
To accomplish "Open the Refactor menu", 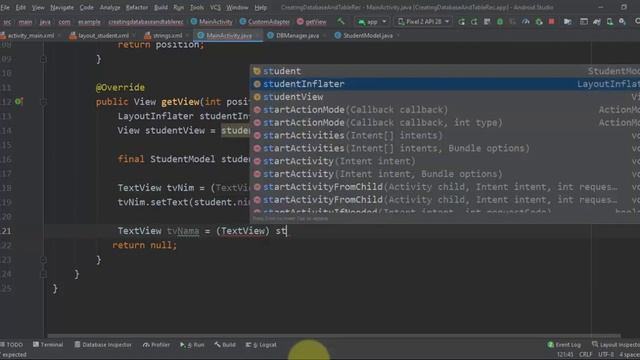I will point(137,7).
